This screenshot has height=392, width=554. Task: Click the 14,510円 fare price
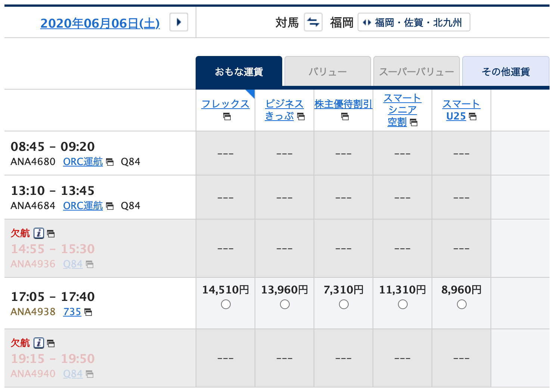(225, 290)
